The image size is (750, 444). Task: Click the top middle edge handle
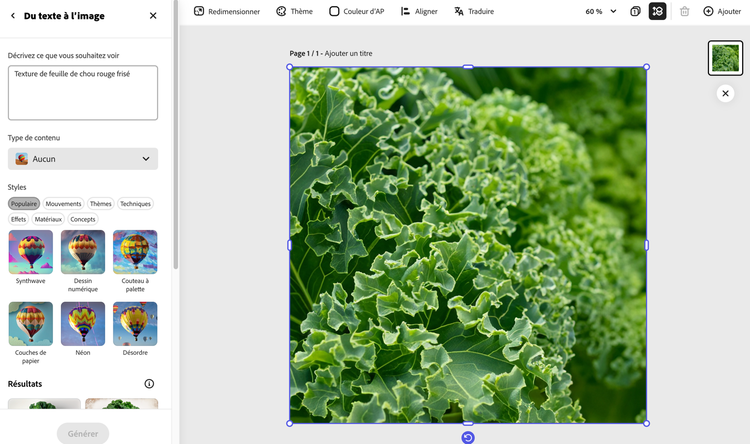click(x=468, y=67)
